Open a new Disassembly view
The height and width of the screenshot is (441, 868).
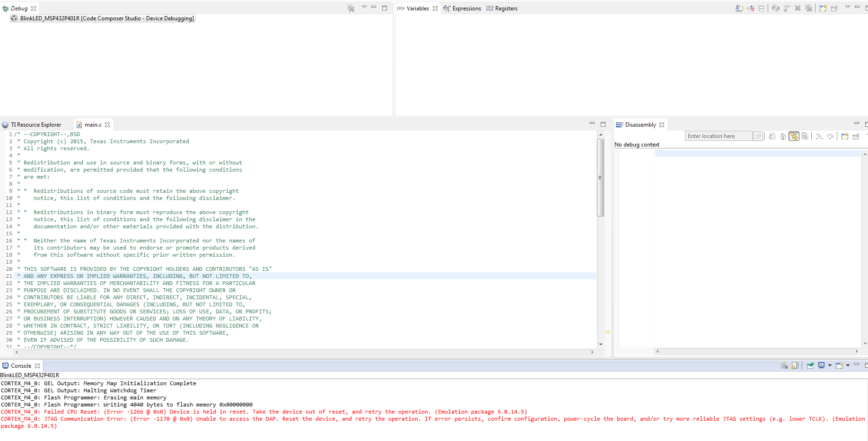[x=845, y=136]
